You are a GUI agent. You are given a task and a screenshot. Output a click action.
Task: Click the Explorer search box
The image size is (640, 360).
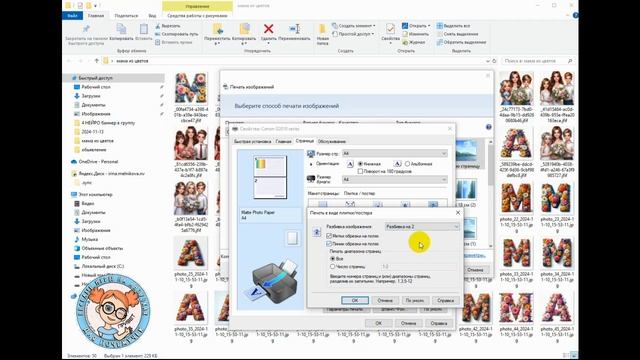click(x=538, y=61)
